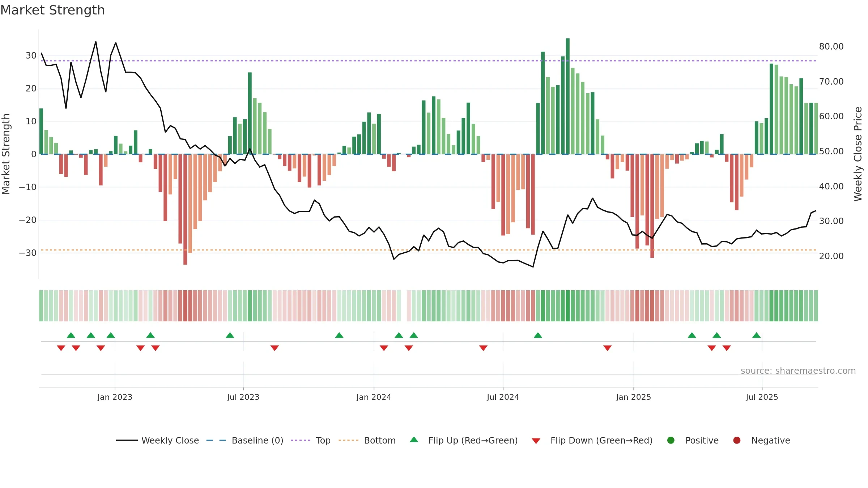Click the Jan 2025 x-axis label
This screenshot has height=488, width=868.
[x=633, y=397]
